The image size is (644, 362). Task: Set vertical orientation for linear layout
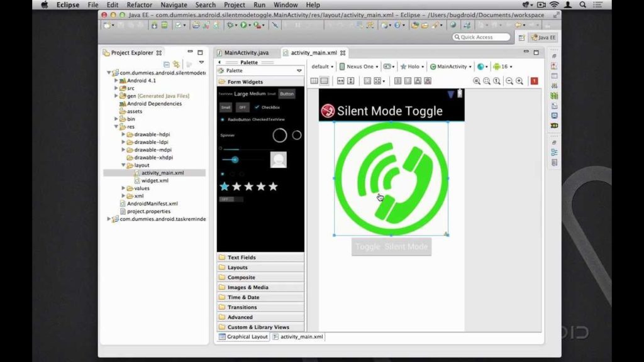(x=324, y=81)
